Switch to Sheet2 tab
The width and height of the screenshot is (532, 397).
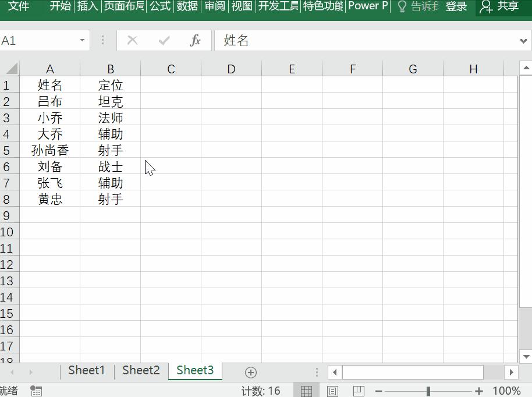point(141,370)
